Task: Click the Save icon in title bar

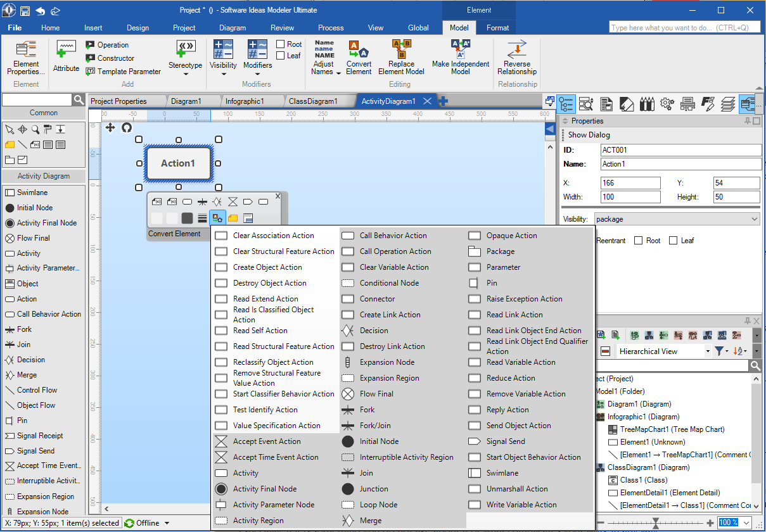Action: [25, 11]
